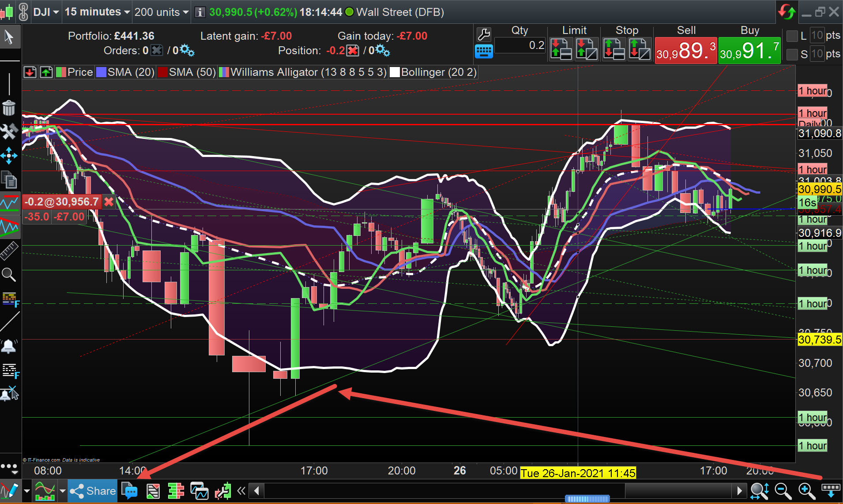Click the first Stop order icon
This screenshot has width=843, height=504.
coord(614,49)
